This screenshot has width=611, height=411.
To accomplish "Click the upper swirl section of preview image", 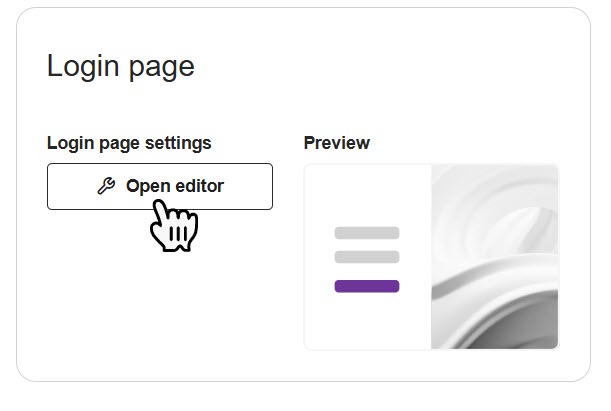I will (495, 205).
